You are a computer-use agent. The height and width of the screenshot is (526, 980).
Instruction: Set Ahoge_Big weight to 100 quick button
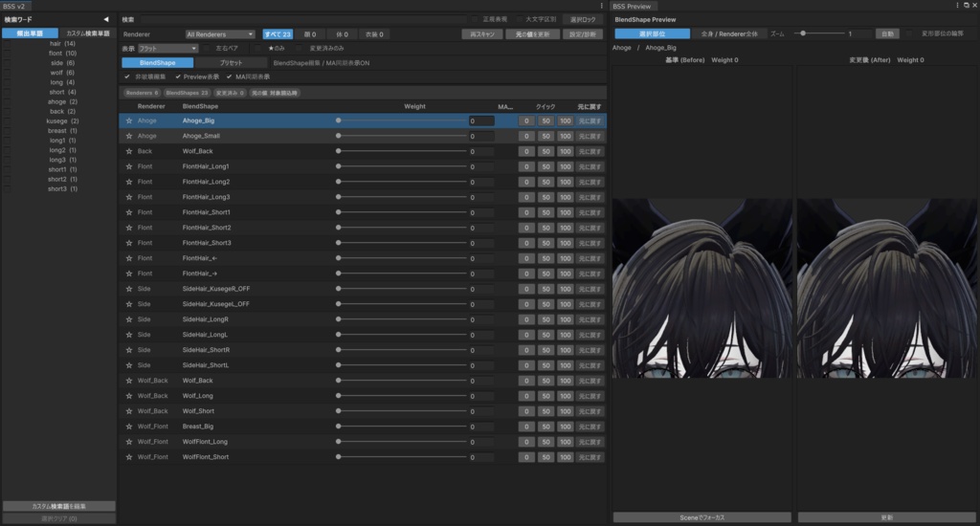click(565, 121)
